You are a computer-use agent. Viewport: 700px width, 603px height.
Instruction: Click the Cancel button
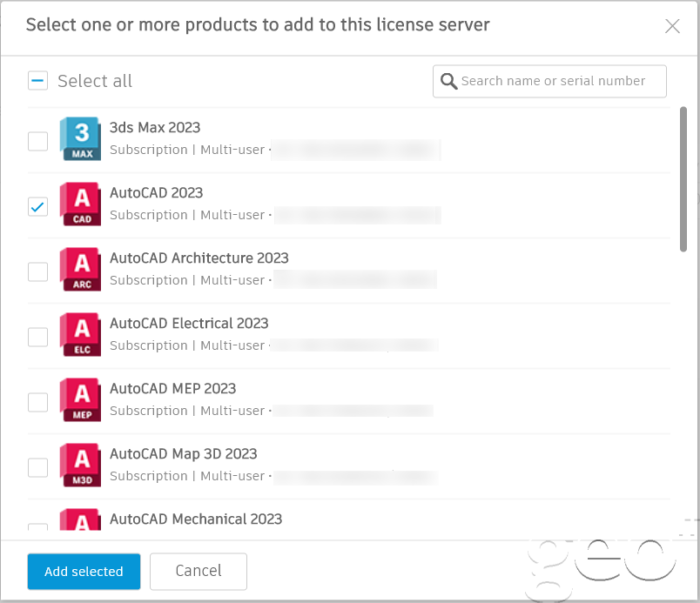point(199,572)
